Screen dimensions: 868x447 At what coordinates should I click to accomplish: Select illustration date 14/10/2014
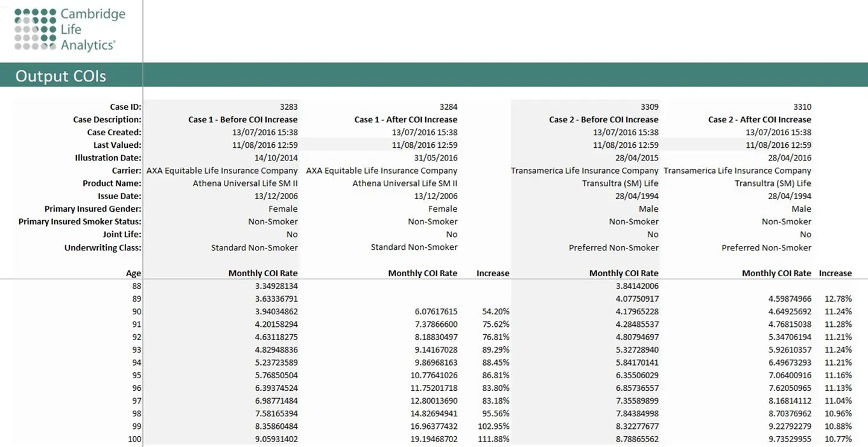pos(276,157)
